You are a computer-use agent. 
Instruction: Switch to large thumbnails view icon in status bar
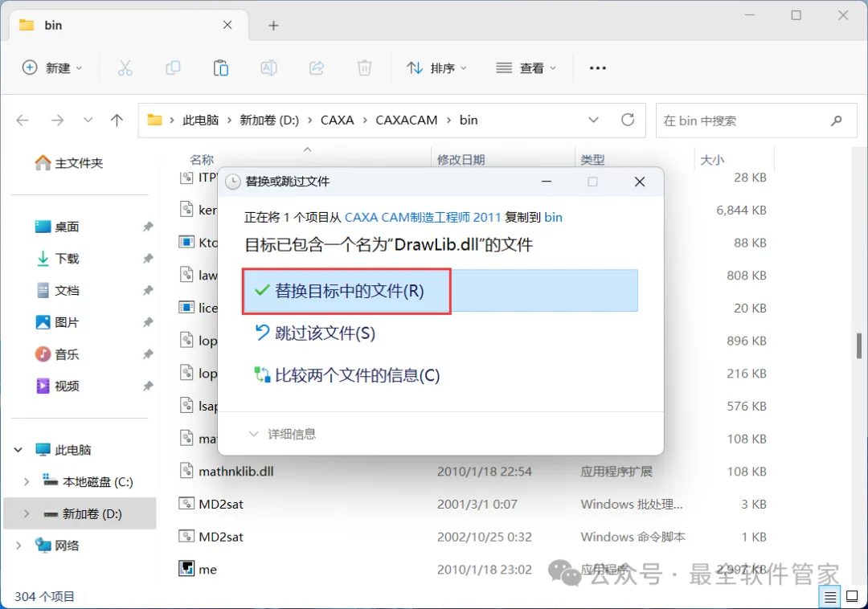tap(852, 597)
